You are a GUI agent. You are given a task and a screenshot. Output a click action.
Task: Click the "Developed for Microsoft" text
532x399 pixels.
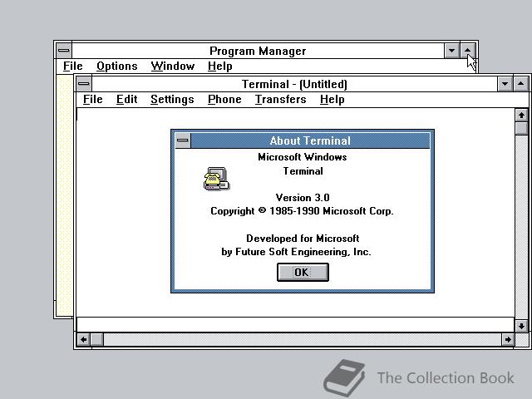[303, 239]
